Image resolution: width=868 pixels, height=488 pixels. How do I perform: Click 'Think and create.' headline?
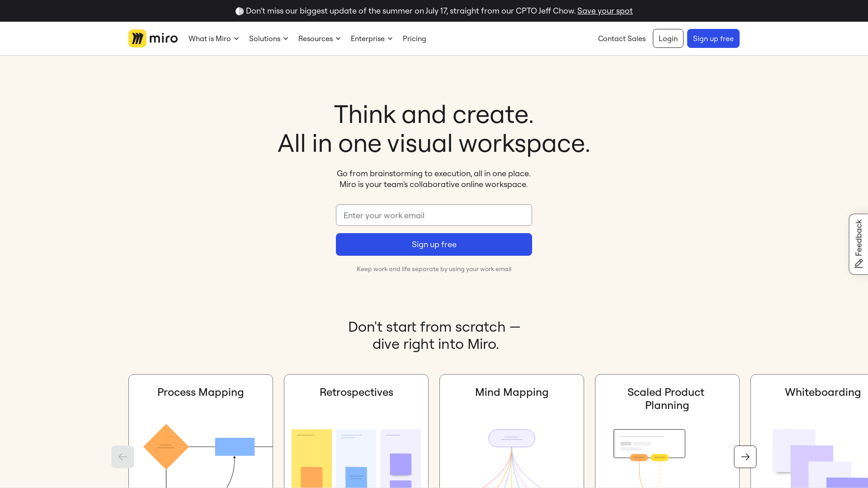pyautogui.click(x=434, y=114)
